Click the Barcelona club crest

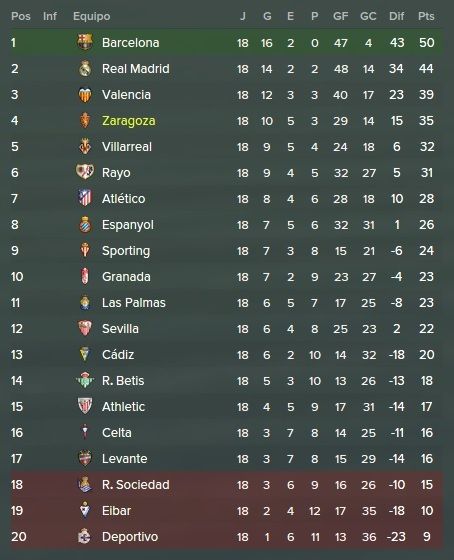click(x=85, y=42)
